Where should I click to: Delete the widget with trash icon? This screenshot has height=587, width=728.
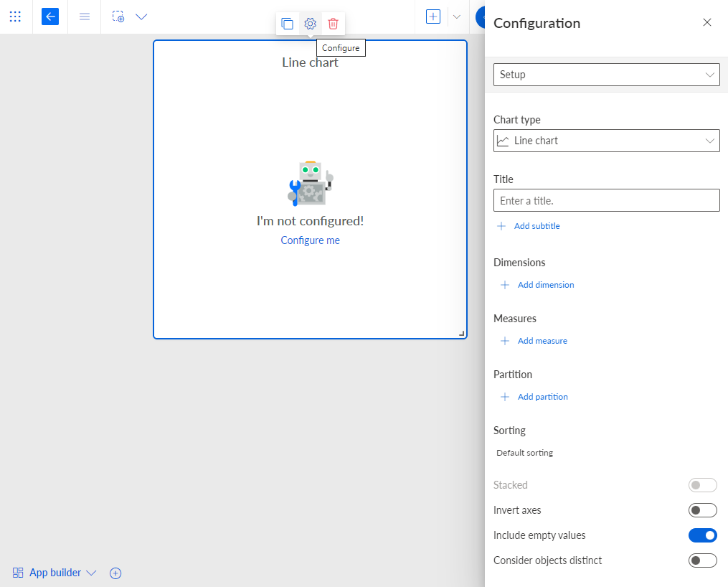[x=333, y=24]
